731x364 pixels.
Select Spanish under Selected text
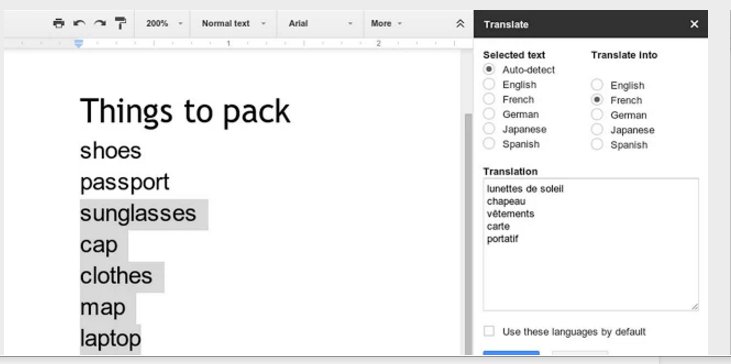(489, 144)
